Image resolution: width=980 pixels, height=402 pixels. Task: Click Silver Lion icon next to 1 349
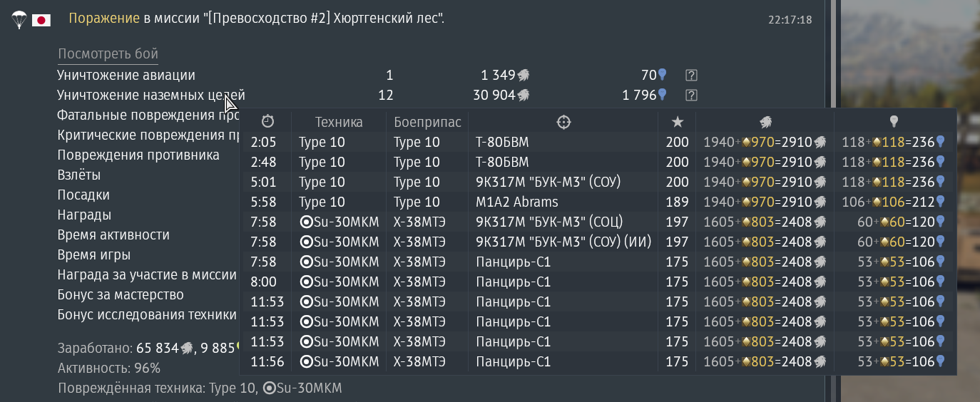(x=524, y=75)
